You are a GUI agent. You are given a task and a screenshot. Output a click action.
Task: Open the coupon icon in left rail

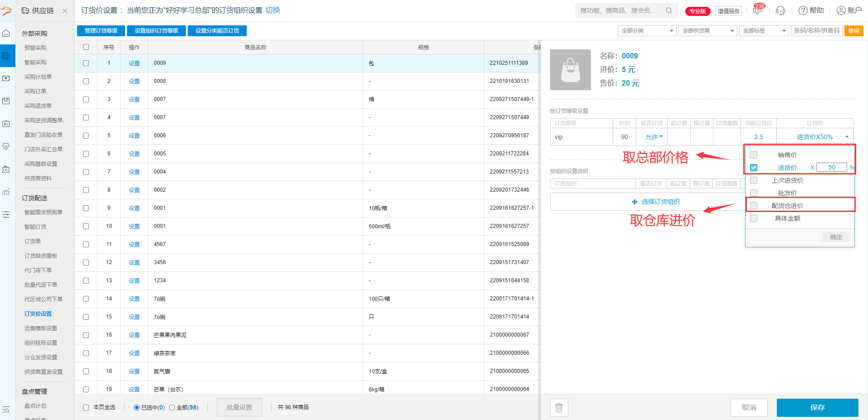point(6,169)
